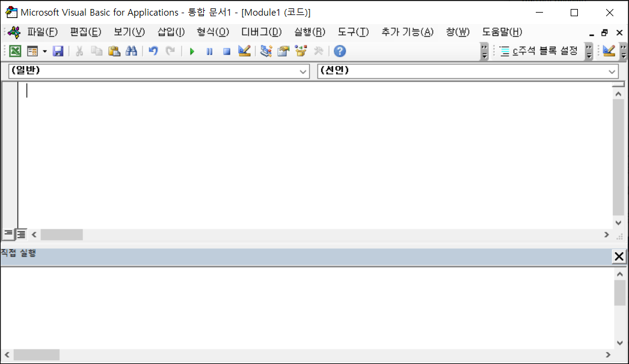Image resolution: width=629 pixels, height=364 pixels.
Task: Click the Copy icon in the toolbar
Action: tap(97, 51)
